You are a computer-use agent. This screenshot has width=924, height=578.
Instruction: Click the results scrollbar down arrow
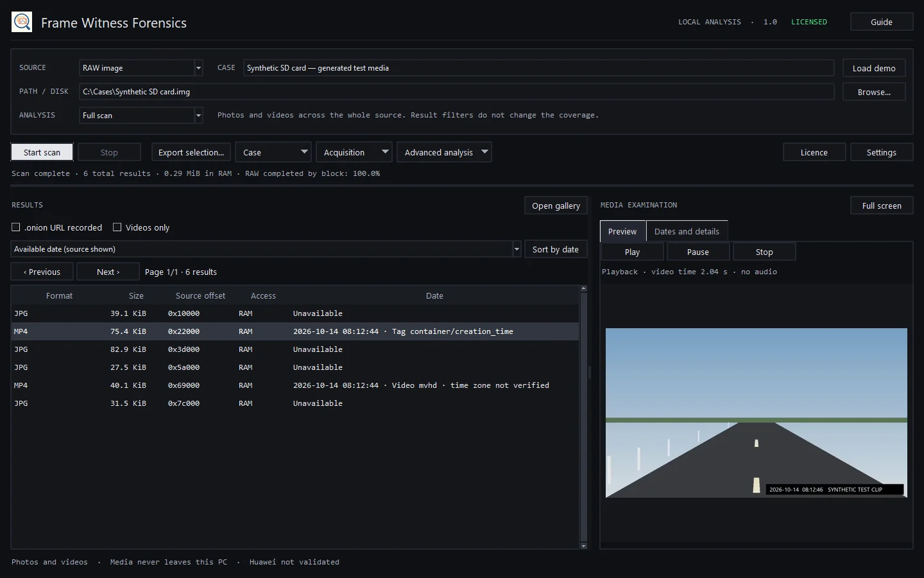click(584, 546)
